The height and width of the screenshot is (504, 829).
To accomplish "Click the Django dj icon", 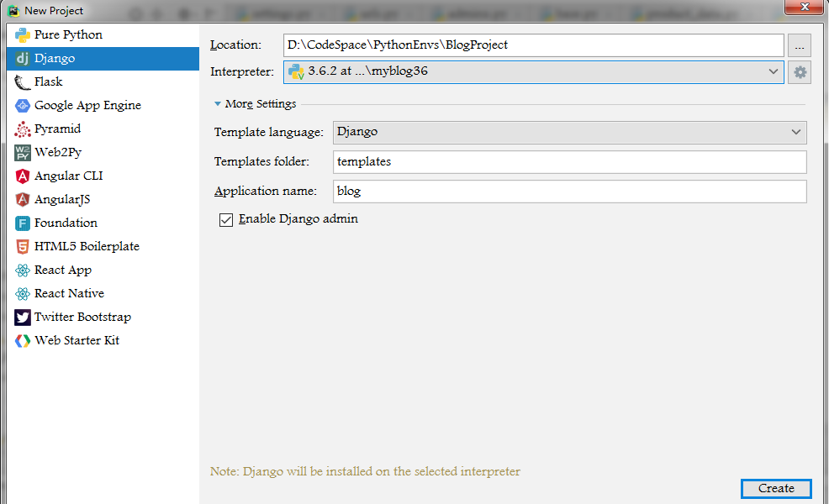I will tap(22, 58).
